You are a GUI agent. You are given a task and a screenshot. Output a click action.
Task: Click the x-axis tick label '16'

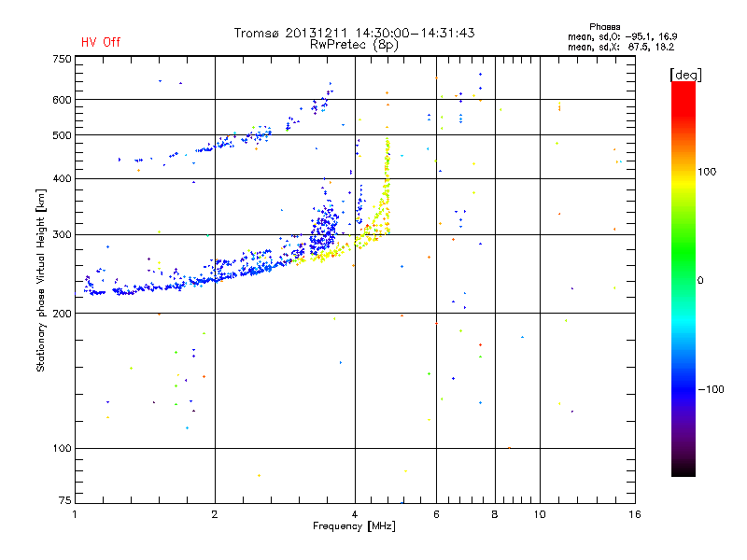point(635,514)
